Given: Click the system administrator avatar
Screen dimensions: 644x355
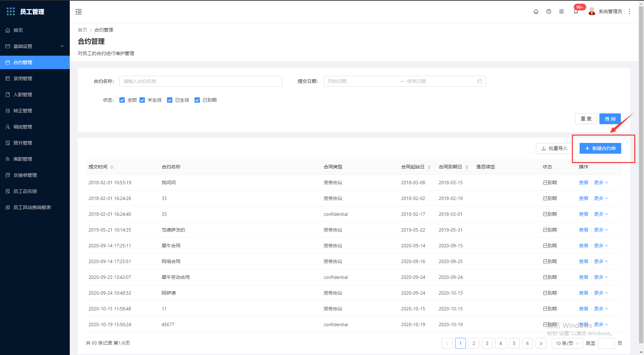Looking at the screenshot, I should [592, 11].
